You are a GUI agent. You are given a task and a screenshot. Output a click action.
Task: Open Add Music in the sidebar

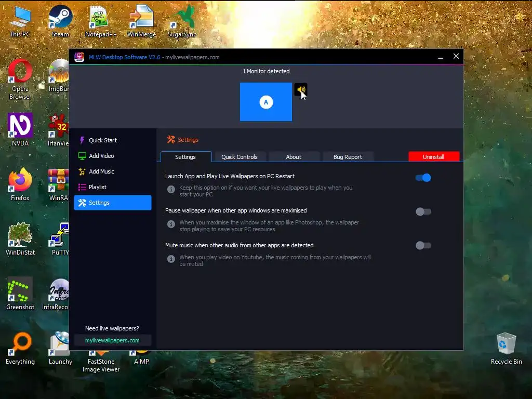113,171
